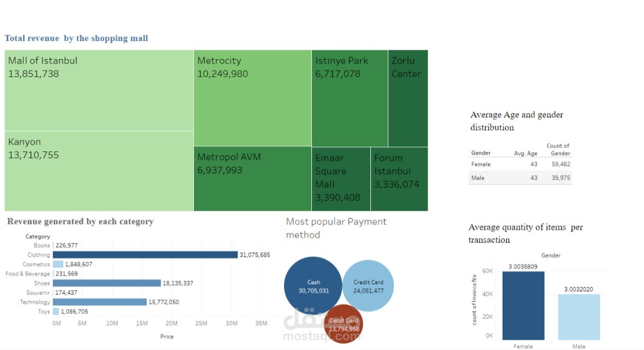The image size is (644, 350).
Task: Click the 1,086,705 Toys value
Action: click(x=74, y=311)
